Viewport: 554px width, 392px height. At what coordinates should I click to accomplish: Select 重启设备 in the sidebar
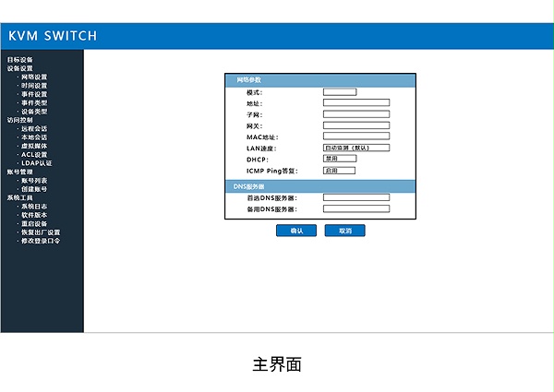click(34, 224)
